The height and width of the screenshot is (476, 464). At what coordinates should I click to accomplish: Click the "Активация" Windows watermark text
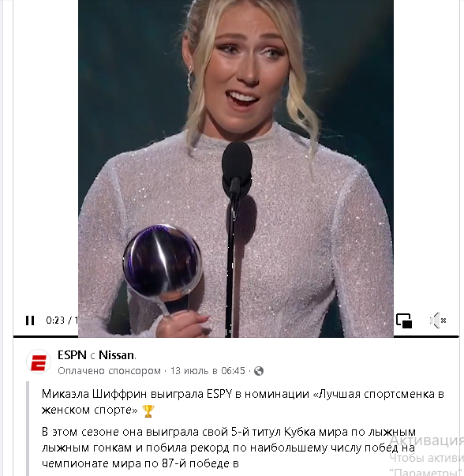point(426,440)
